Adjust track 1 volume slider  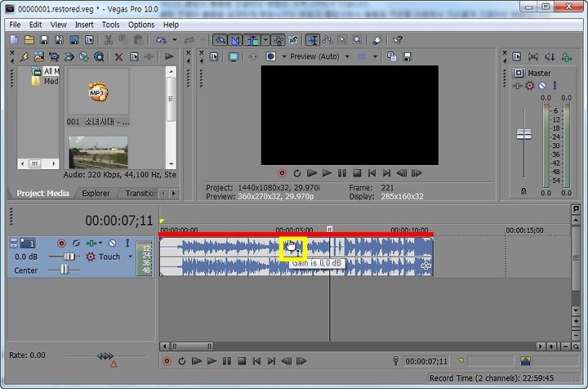pos(69,257)
